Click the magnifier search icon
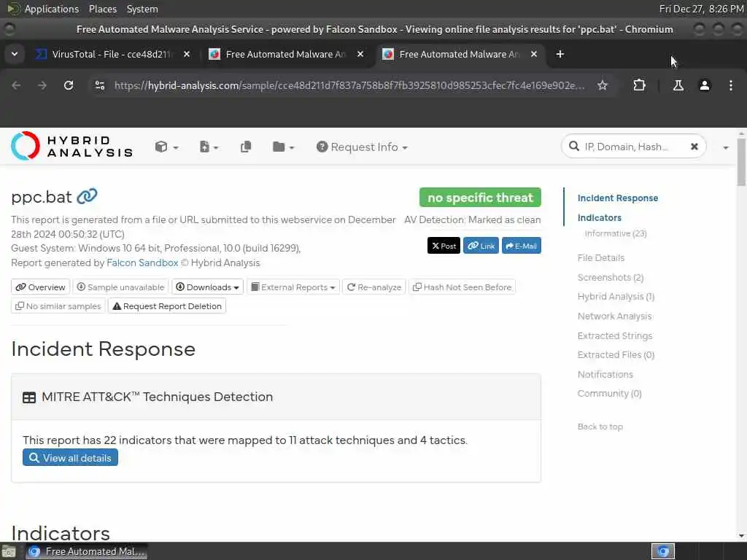Screen dimensions: 747x560 (x=574, y=146)
